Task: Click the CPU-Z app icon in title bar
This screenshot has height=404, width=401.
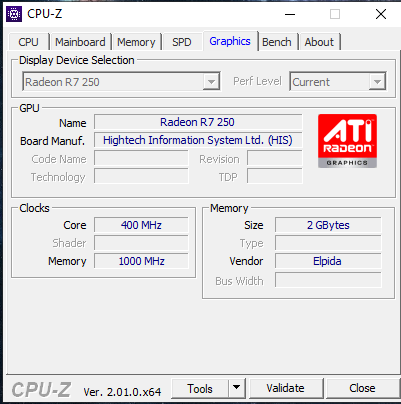Action: pyautogui.click(x=14, y=14)
